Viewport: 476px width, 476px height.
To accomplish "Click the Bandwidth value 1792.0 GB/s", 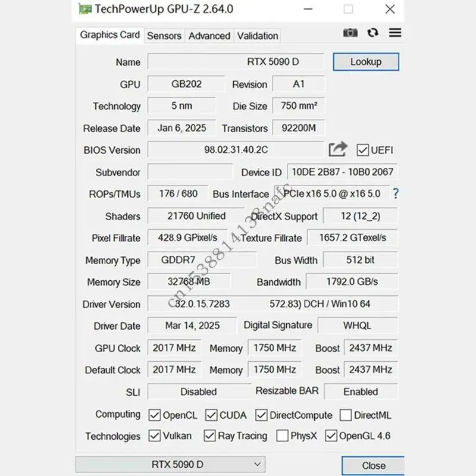I will (352, 281).
